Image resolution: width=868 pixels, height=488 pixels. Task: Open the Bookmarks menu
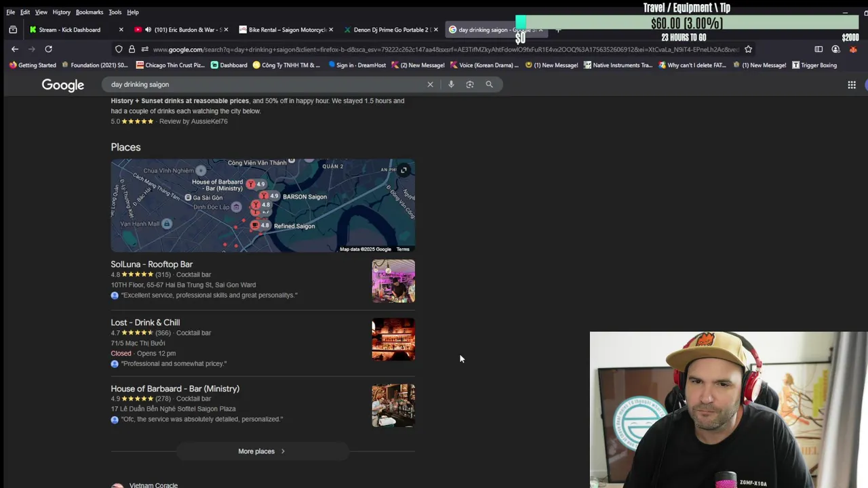tap(90, 12)
